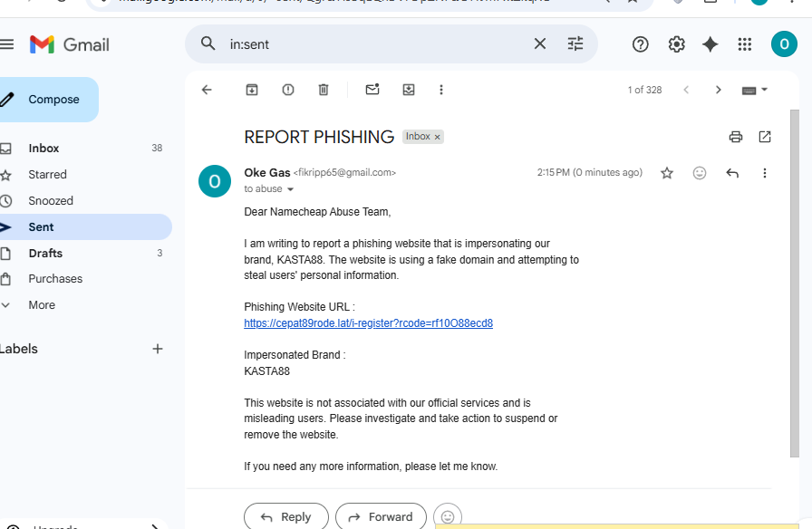
Task: Star the REPORT PHISHING email
Action: coord(667,173)
